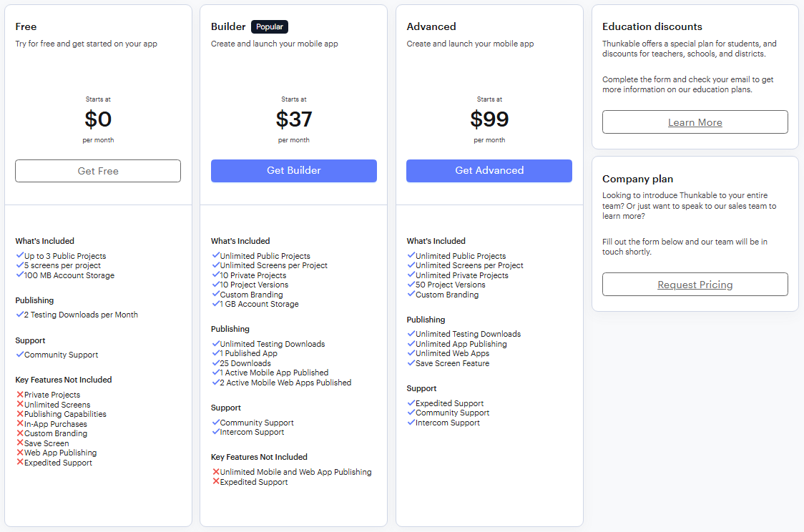Click the $99 Advanced price
The height and width of the screenshot is (532, 804).
pos(489,119)
